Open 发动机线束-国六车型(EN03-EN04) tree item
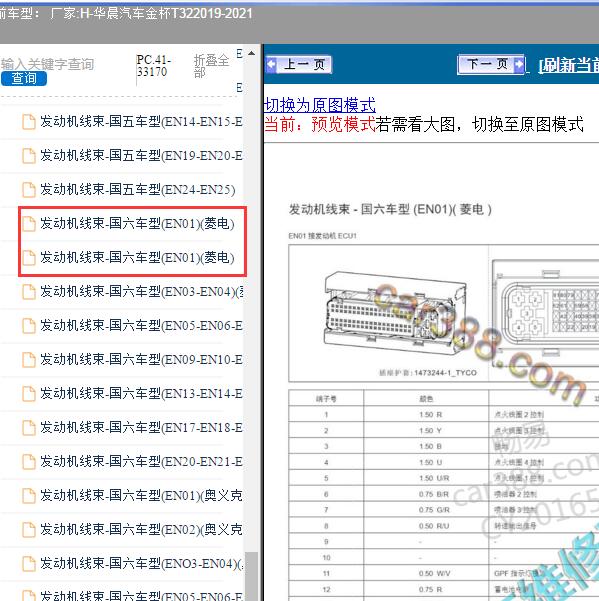 [x=141, y=292]
